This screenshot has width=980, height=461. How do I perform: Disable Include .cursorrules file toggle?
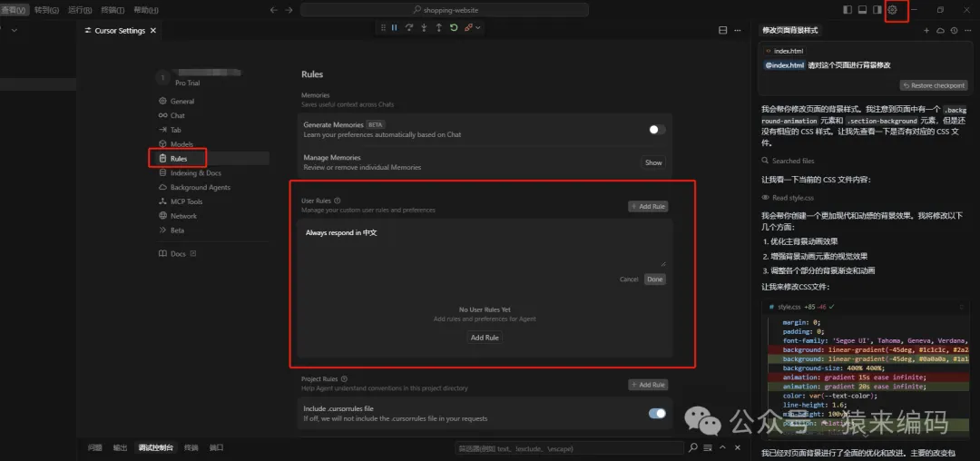pyautogui.click(x=657, y=413)
